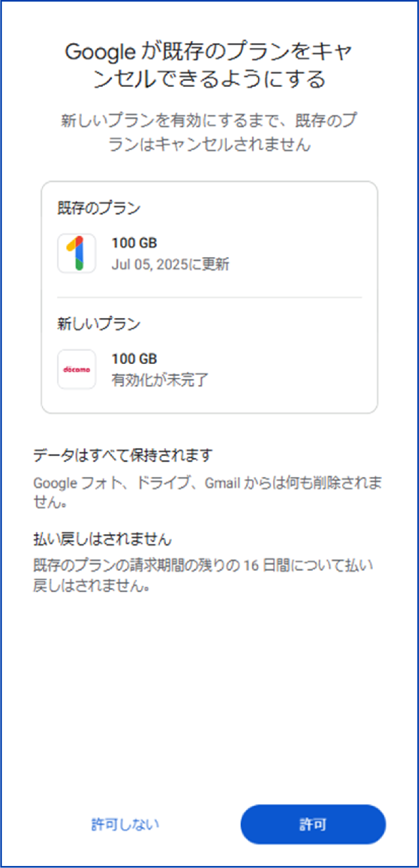Viewport: 419px width, 868px height.
Task: Click the 有効化が未完了 status text
Action: [160, 380]
